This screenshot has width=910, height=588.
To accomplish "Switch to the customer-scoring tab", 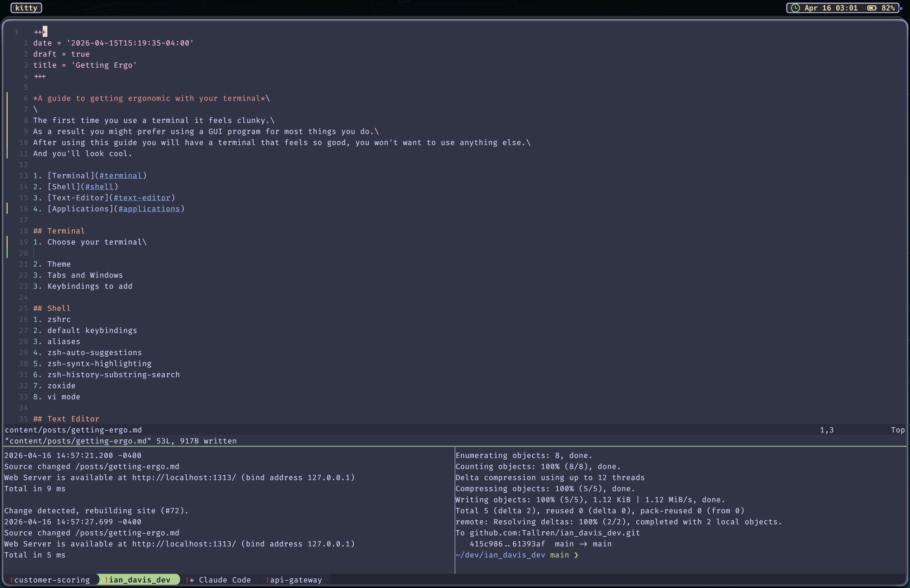I will click(50, 580).
